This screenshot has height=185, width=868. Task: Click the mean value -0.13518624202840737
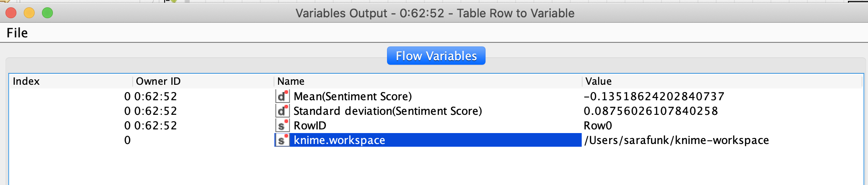tap(654, 96)
